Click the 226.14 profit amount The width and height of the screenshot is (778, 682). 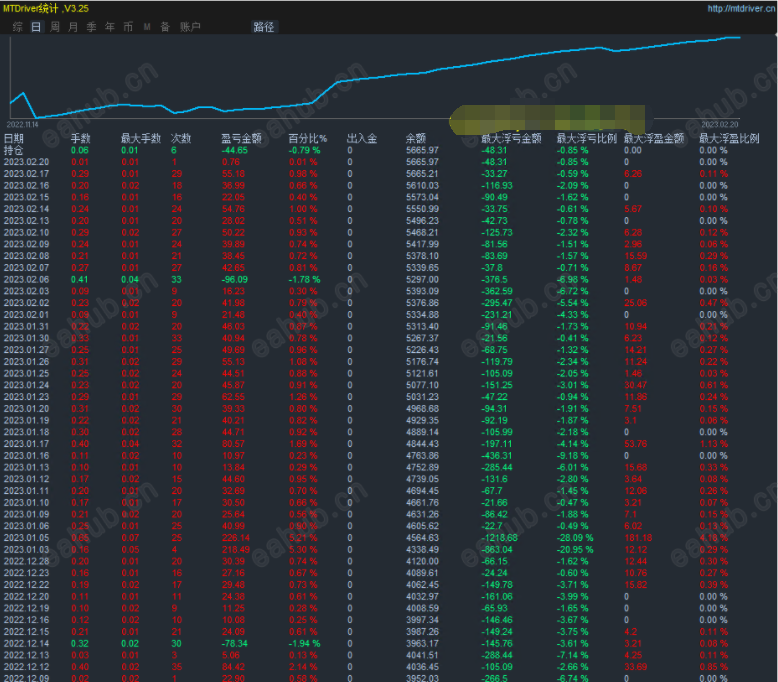click(236, 538)
